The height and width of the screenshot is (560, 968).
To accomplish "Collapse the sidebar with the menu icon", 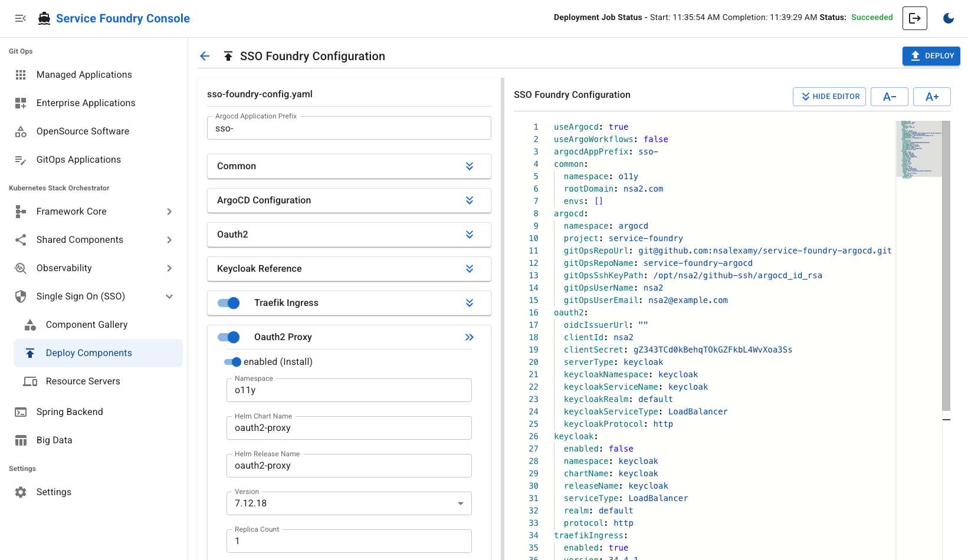I will point(21,18).
